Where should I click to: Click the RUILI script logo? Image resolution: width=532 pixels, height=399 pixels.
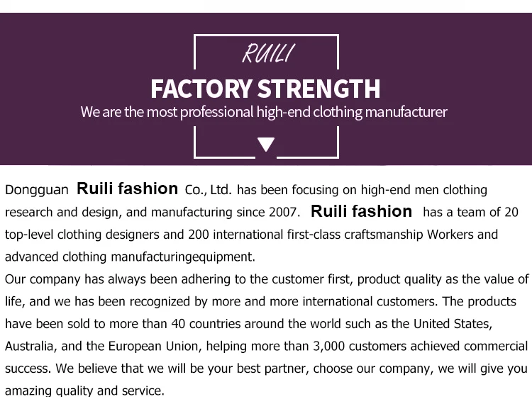[x=267, y=54]
